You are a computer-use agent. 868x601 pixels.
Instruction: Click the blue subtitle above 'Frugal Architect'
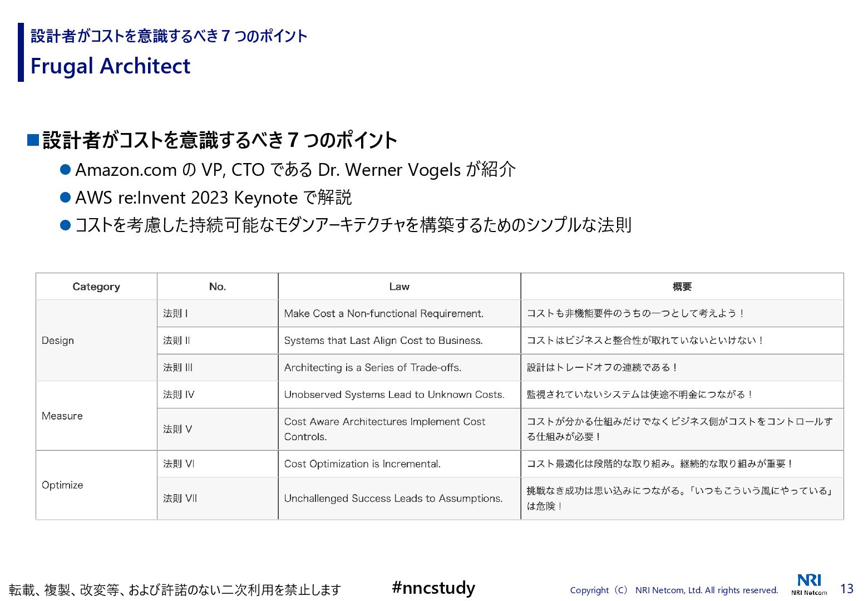pyautogui.click(x=169, y=36)
